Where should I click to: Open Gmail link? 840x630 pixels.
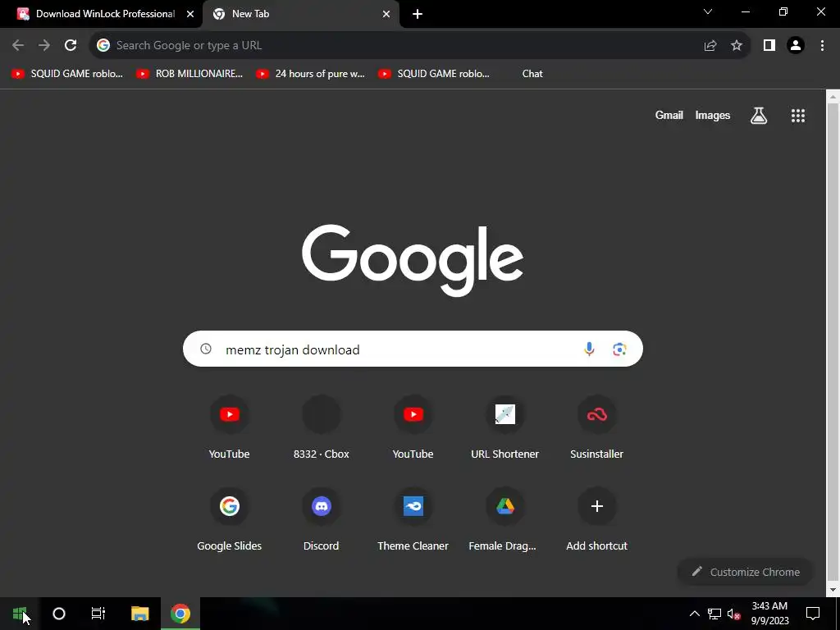coord(669,115)
